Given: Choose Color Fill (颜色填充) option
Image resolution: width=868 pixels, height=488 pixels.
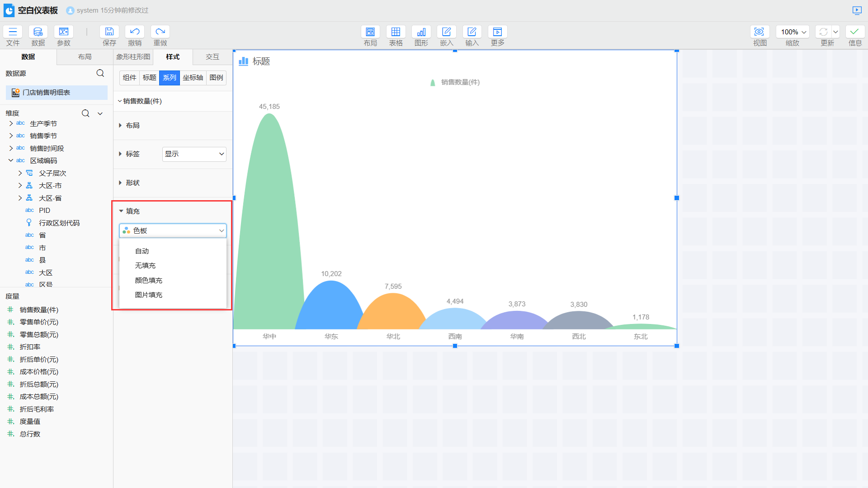Looking at the screenshot, I should [x=148, y=280].
